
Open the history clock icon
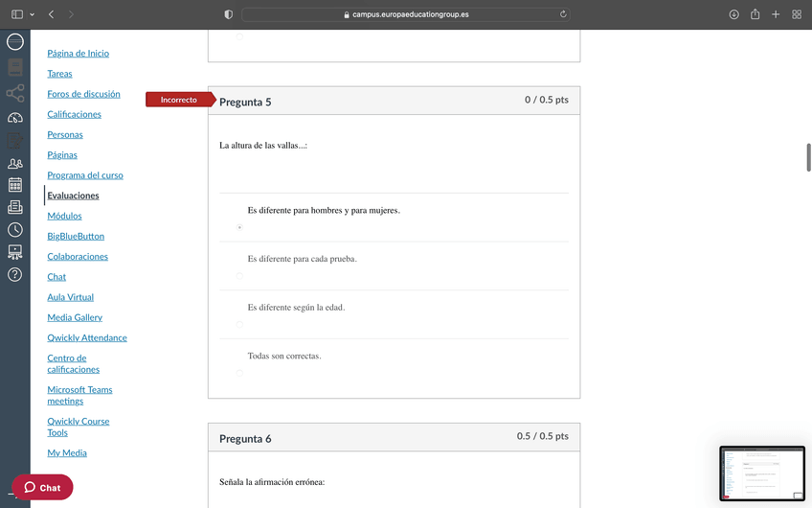pyautogui.click(x=15, y=230)
